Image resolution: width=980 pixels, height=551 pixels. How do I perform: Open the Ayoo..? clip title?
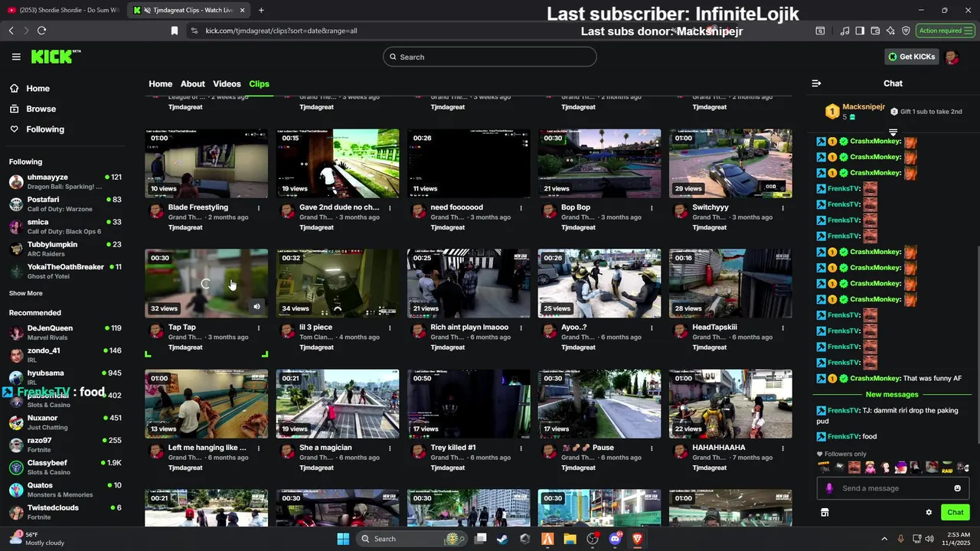(x=574, y=328)
